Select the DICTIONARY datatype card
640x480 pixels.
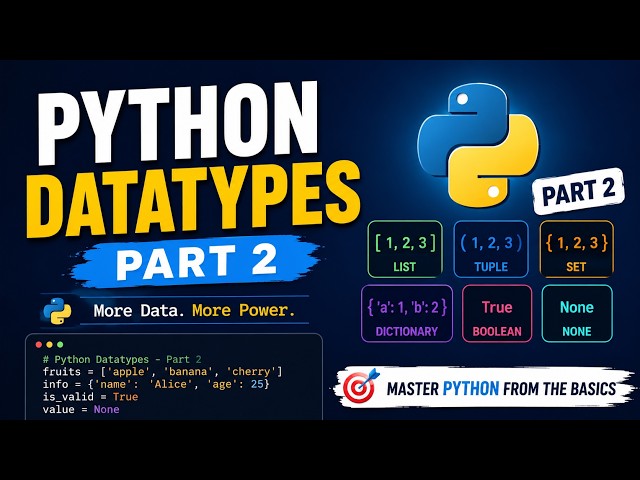407,313
